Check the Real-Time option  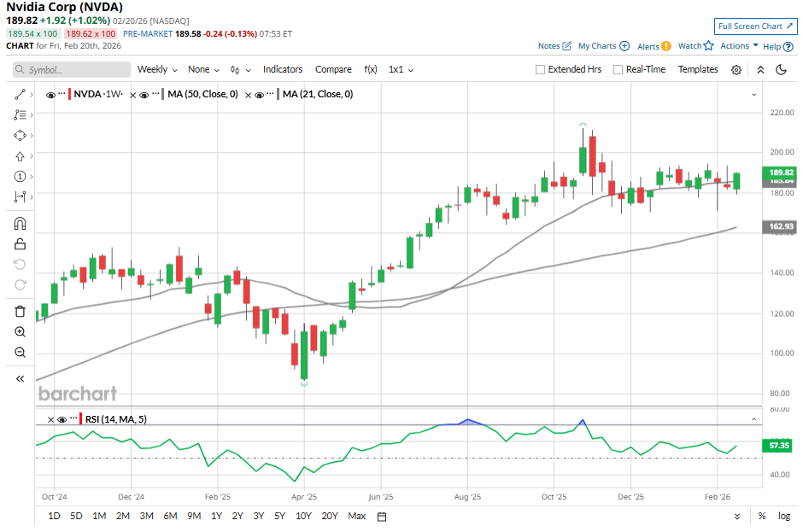(x=618, y=70)
